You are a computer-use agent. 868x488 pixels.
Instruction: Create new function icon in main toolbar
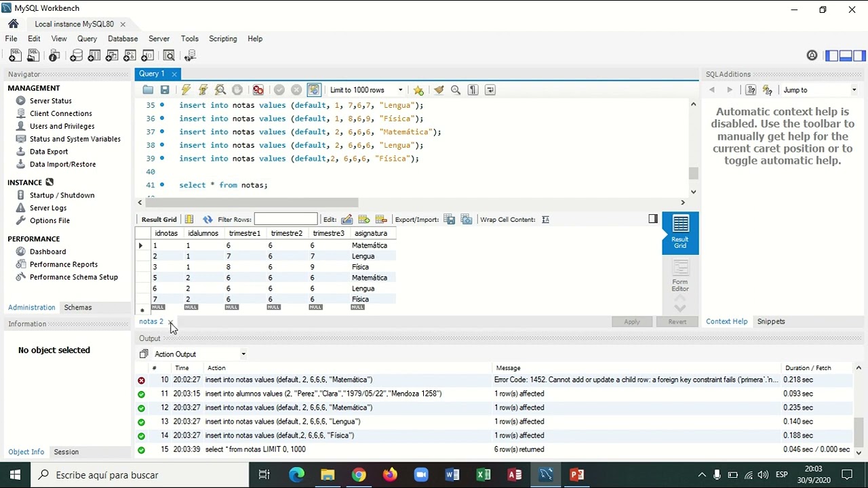click(x=148, y=56)
